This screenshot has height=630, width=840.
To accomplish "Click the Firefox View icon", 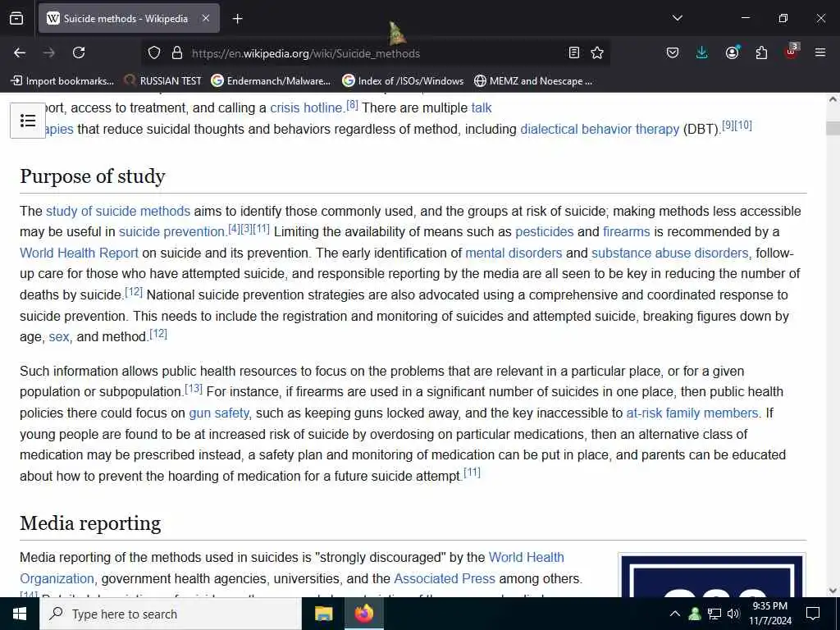I will click(x=16, y=19).
